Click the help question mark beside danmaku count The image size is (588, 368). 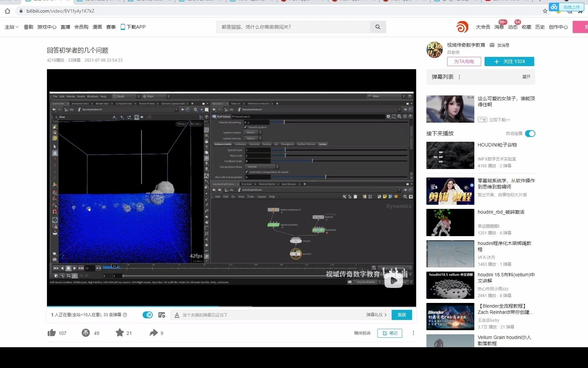(x=125, y=315)
